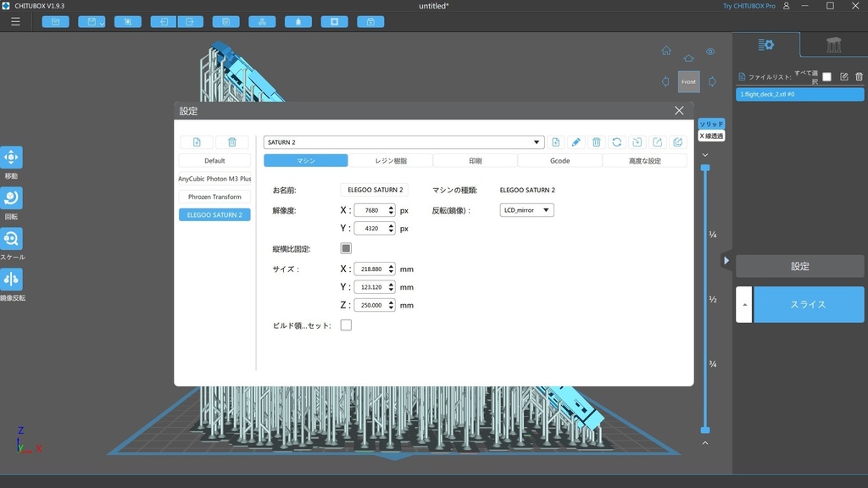Expand slice options arrow beside slice button

[744, 304]
